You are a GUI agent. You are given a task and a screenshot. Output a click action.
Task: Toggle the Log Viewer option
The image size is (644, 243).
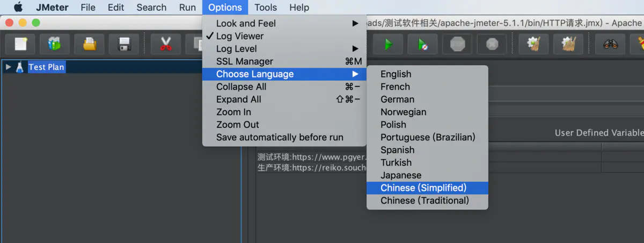coord(284,36)
